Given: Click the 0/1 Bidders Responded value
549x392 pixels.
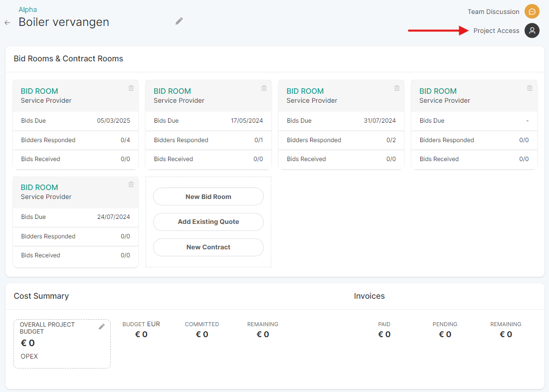Looking at the screenshot, I should coord(258,140).
